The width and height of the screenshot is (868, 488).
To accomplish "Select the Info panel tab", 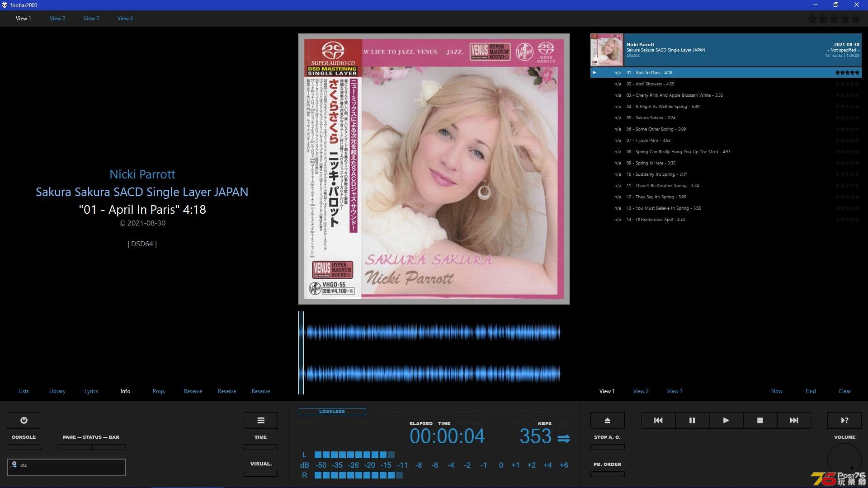I will (125, 391).
